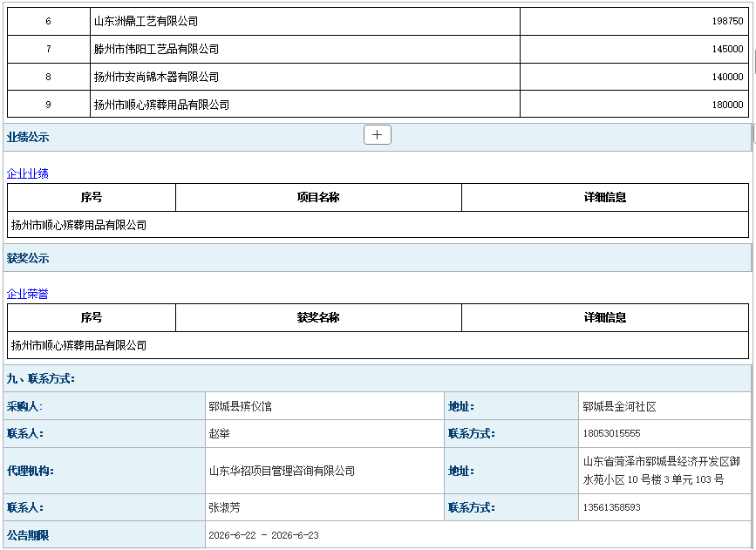Click 详细信息 header in 企业业绩 table
Screen dimensions: 756x550
[x=605, y=197]
